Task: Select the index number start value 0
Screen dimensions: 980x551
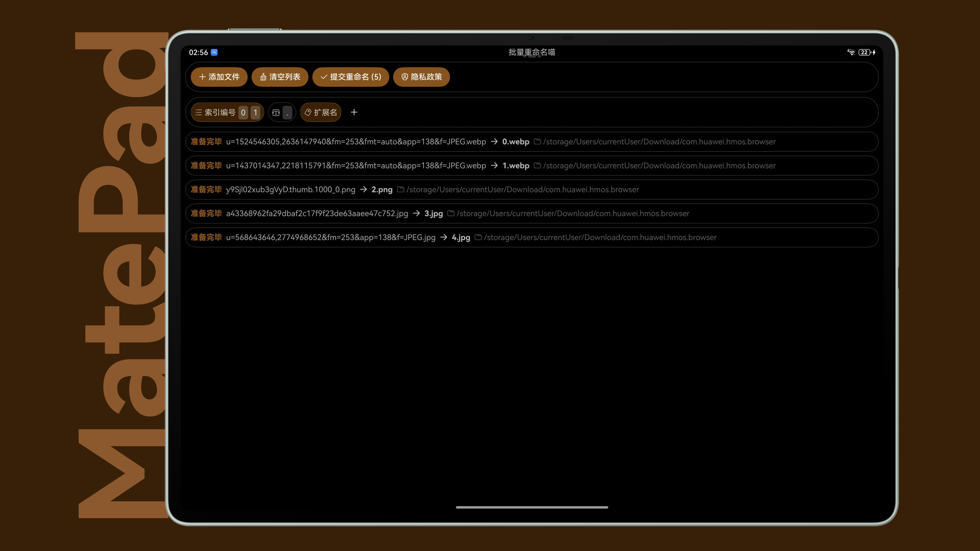Action: tap(243, 113)
